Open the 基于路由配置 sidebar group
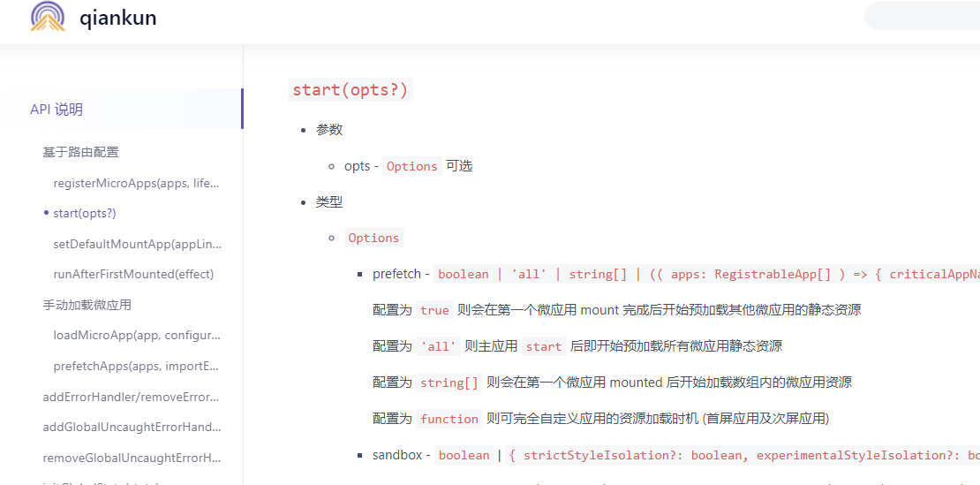This screenshot has height=485, width=980. [80, 152]
